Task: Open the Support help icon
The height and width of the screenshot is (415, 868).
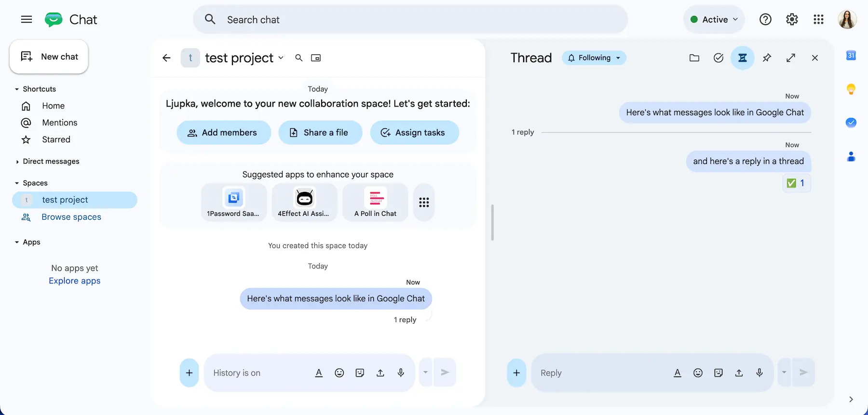Action: pyautogui.click(x=765, y=19)
